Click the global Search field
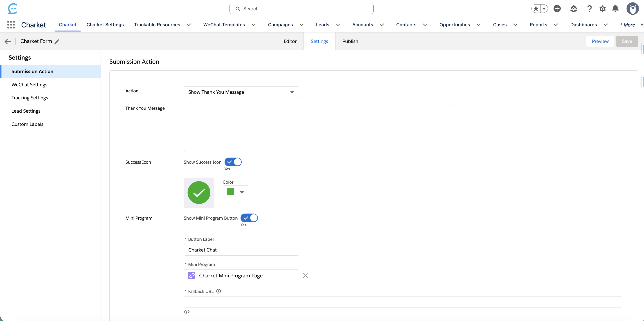This screenshot has height=321, width=644. click(x=301, y=9)
